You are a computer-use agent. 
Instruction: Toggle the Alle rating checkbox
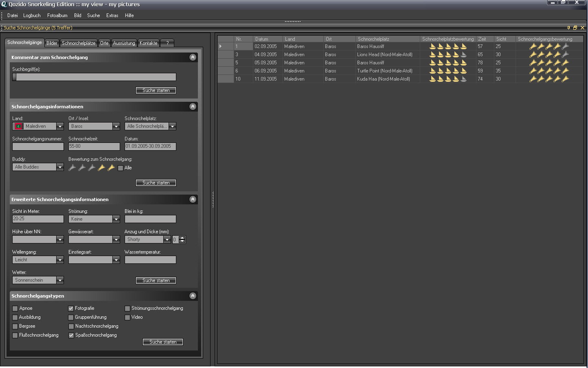(x=121, y=168)
